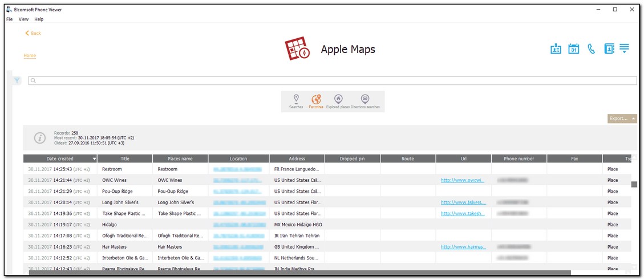The image size is (644, 280).
Task: Go back using the Back button
Action: tap(33, 33)
